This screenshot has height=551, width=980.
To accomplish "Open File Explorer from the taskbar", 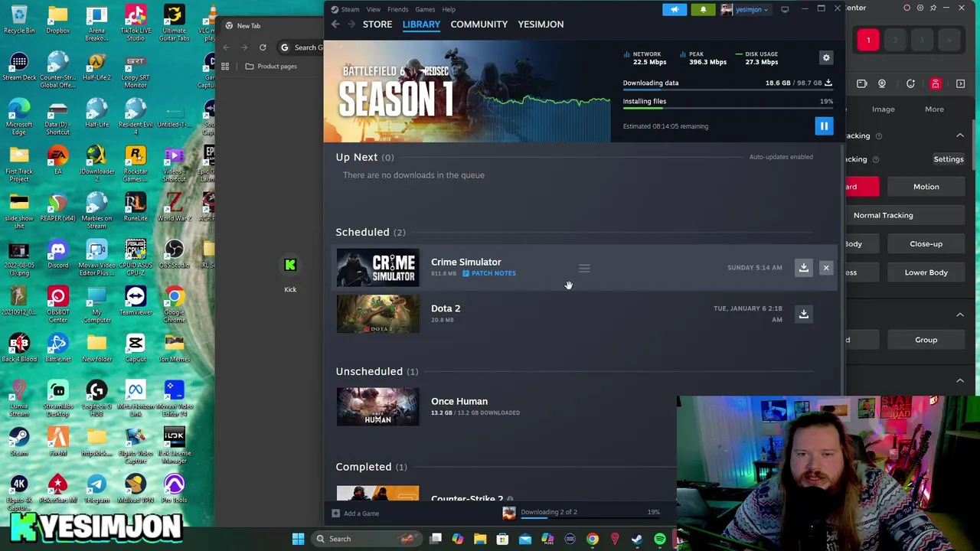I will tap(480, 539).
